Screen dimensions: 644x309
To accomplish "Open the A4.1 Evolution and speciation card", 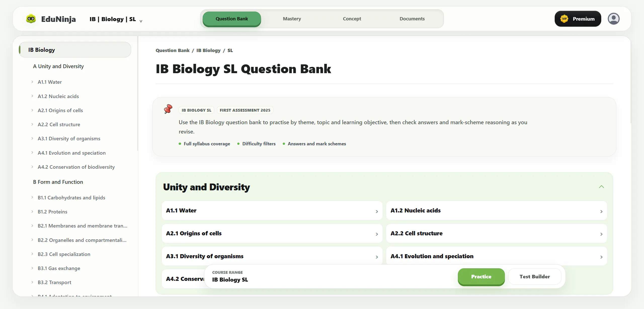I will (497, 256).
